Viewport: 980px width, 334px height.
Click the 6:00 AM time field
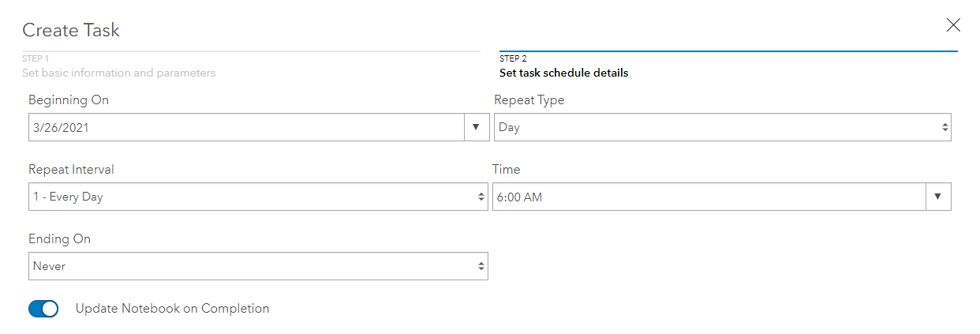click(706, 197)
